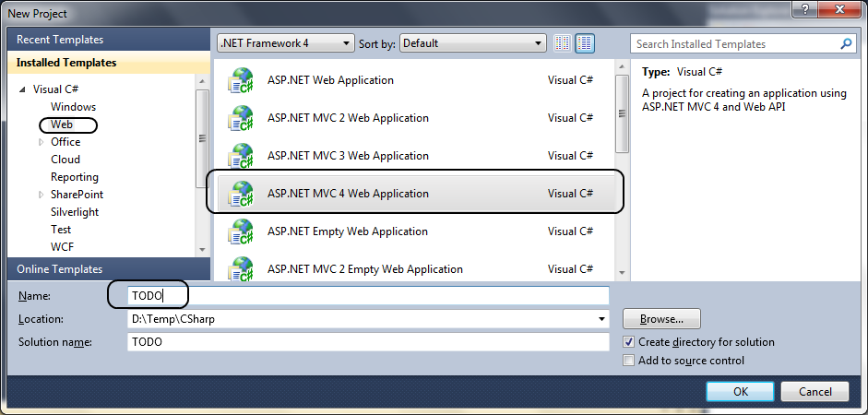Click the OK button

click(741, 391)
